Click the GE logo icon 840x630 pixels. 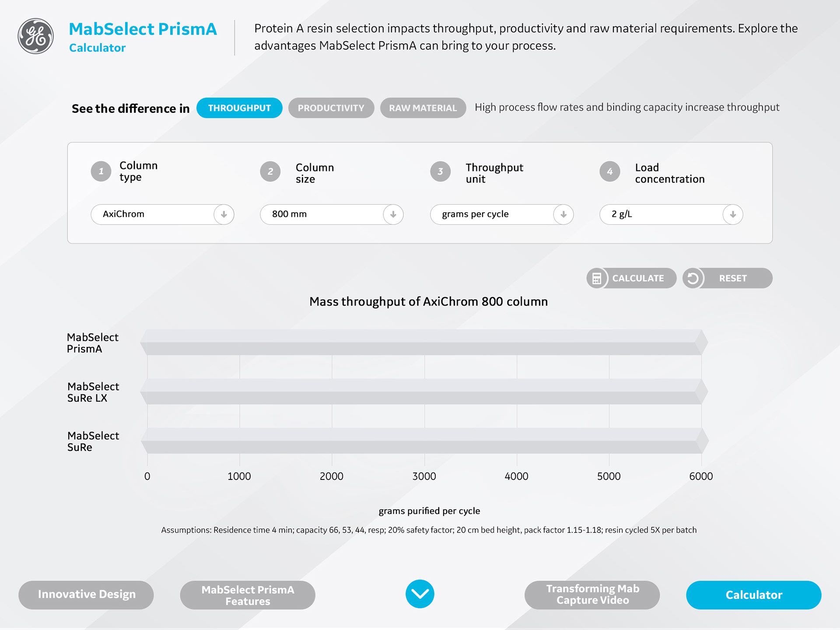coord(36,36)
